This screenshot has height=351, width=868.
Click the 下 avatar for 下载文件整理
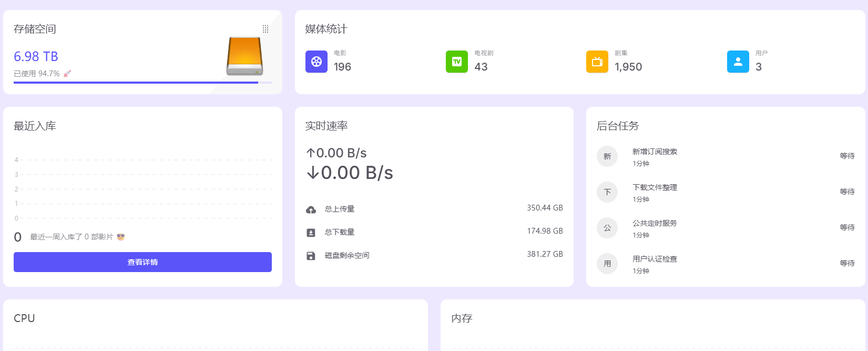607,192
